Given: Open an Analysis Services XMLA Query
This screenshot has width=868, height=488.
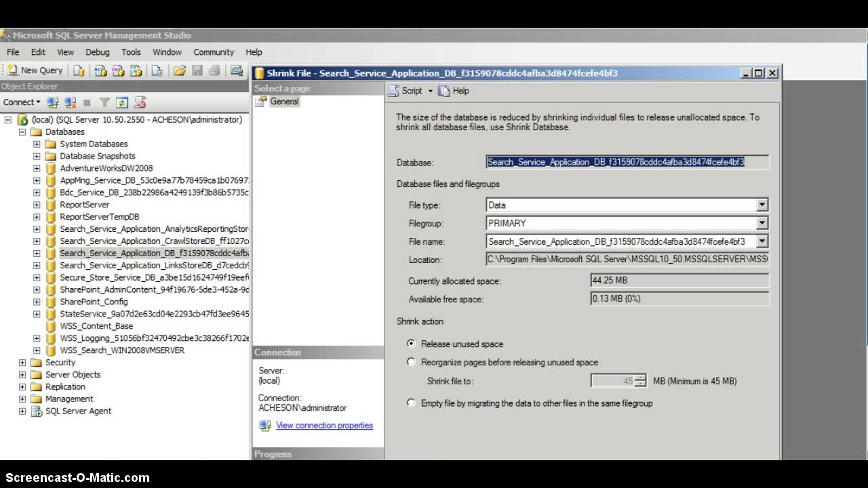Looking at the screenshot, I should (x=136, y=70).
